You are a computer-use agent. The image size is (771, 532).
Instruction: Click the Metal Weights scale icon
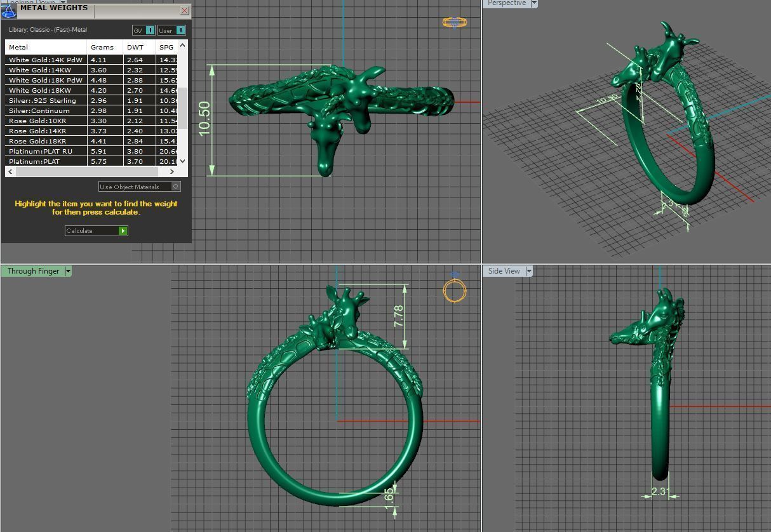pyautogui.click(x=9, y=11)
